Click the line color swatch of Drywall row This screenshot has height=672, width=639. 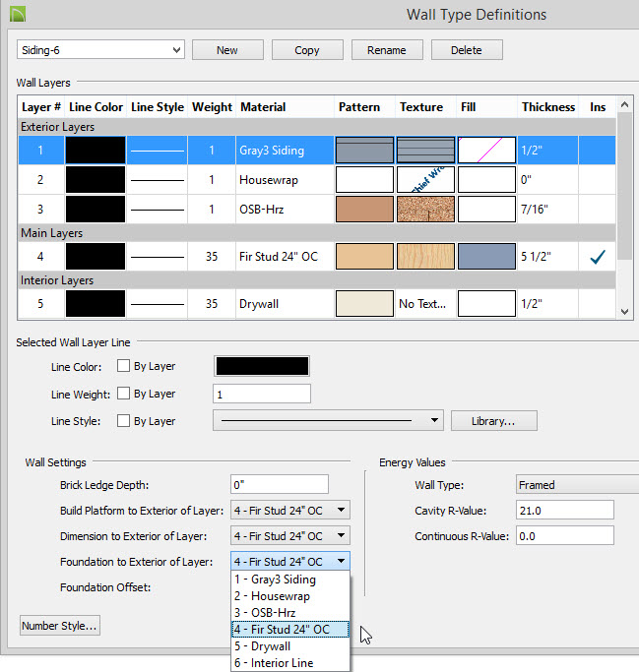click(96, 303)
